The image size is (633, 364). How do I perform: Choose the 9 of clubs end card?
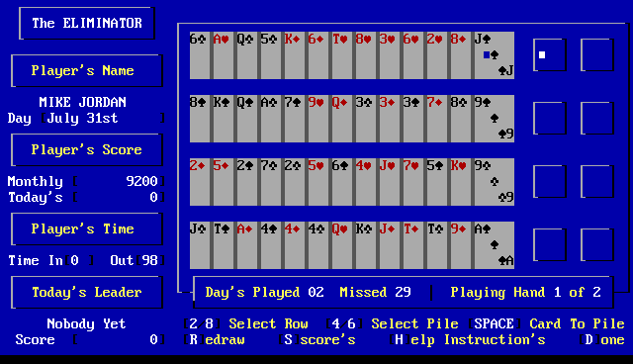[x=495, y=182]
